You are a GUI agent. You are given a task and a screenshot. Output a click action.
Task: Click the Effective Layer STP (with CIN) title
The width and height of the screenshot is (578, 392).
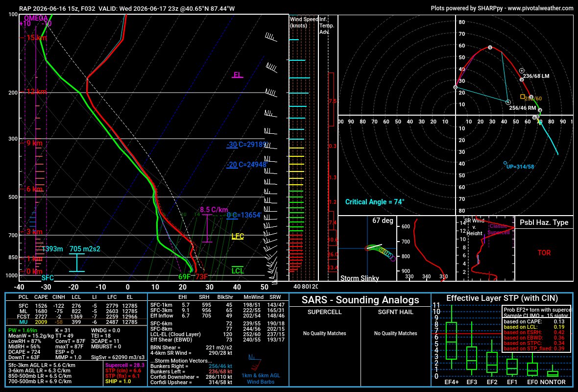[502, 298]
